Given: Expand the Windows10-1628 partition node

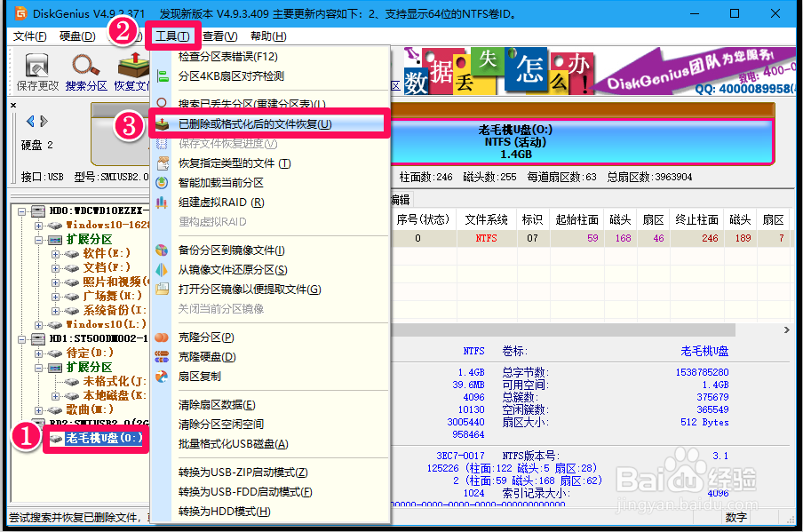Looking at the screenshot, I should (x=38, y=226).
